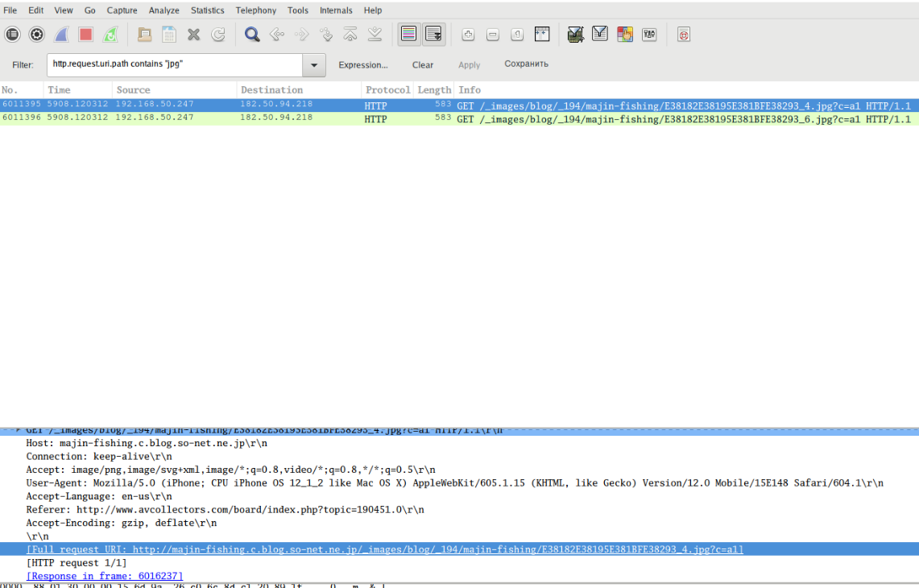Image resolution: width=919 pixels, height=588 pixels.
Task: Collapse the GET request tree expander
Action: point(18,430)
